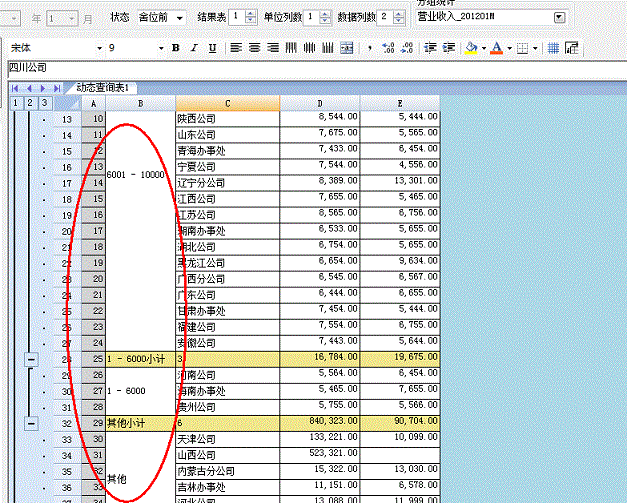Click the merge cells icon

point(346,48)
